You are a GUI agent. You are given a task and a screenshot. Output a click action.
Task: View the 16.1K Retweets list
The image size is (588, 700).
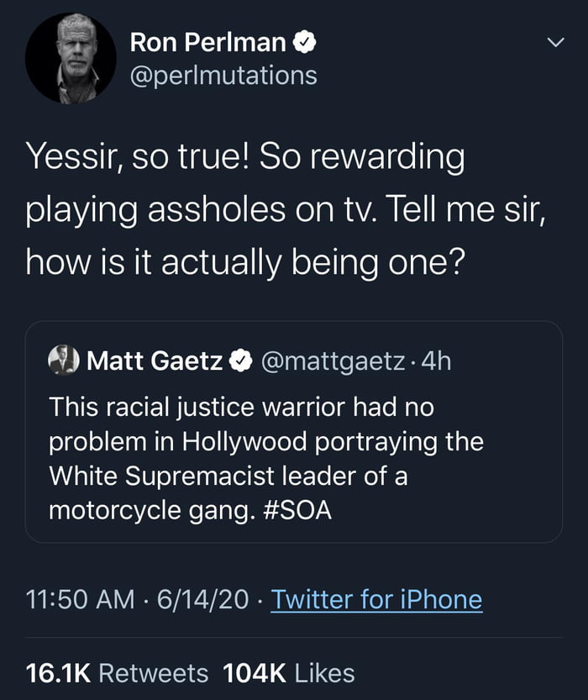[117, 672]
